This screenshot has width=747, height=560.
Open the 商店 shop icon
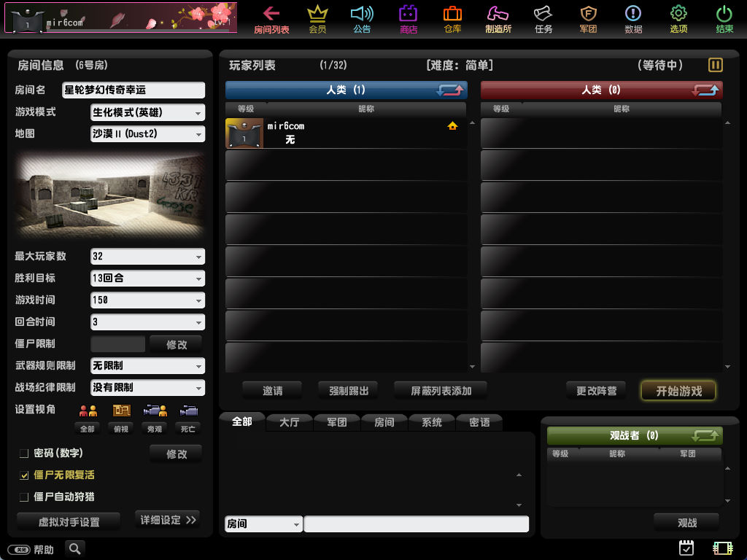(408, 14)
